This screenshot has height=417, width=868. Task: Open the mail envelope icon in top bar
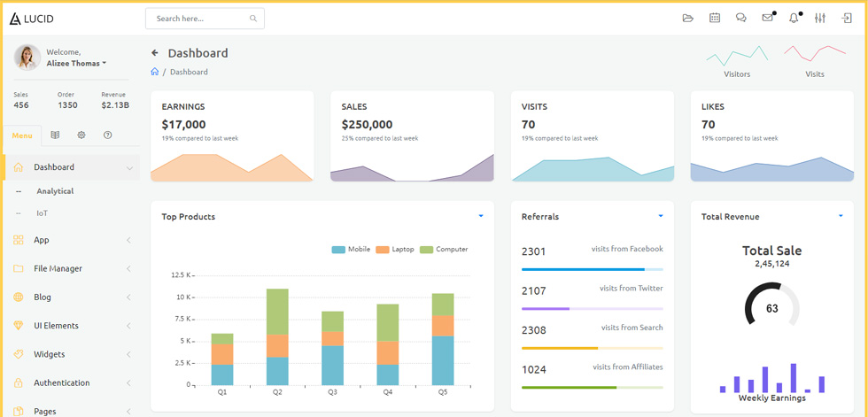(767, 19)
